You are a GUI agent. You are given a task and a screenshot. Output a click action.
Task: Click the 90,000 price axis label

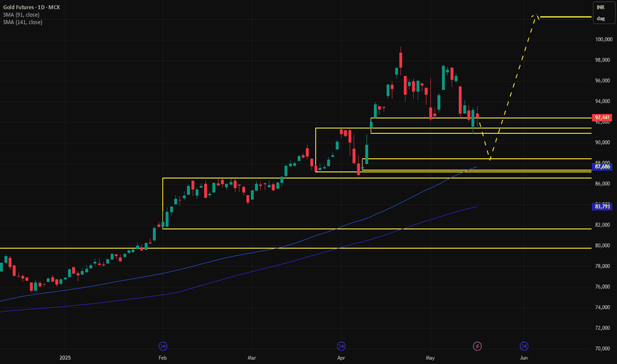coord(603,142)
